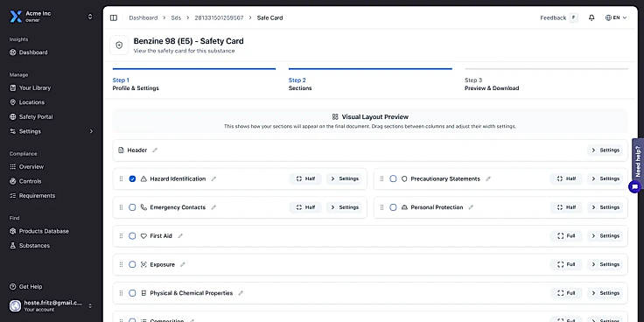
Task: Toggle the sidebar panel icon
Action: [114, 17]
